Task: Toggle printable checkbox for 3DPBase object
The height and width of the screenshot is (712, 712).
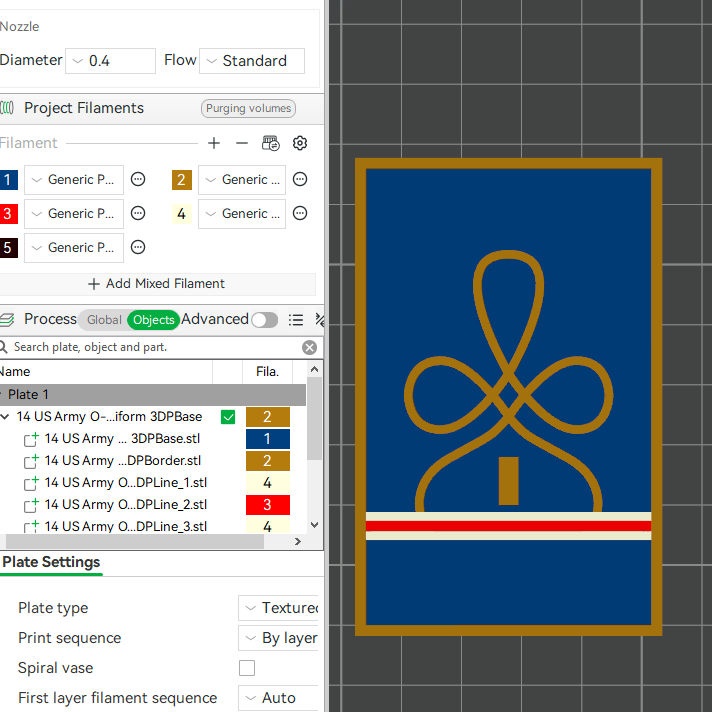Action: tap(228, 417)
